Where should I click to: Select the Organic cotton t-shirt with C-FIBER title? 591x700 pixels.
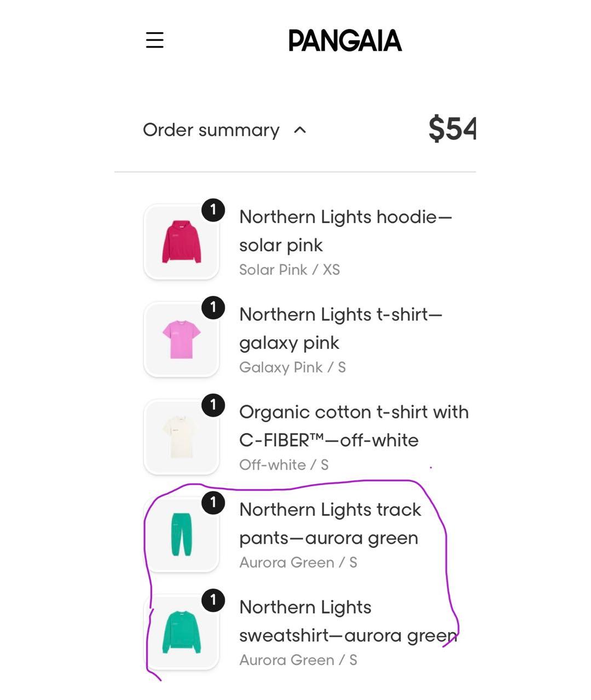coord(354,426)
